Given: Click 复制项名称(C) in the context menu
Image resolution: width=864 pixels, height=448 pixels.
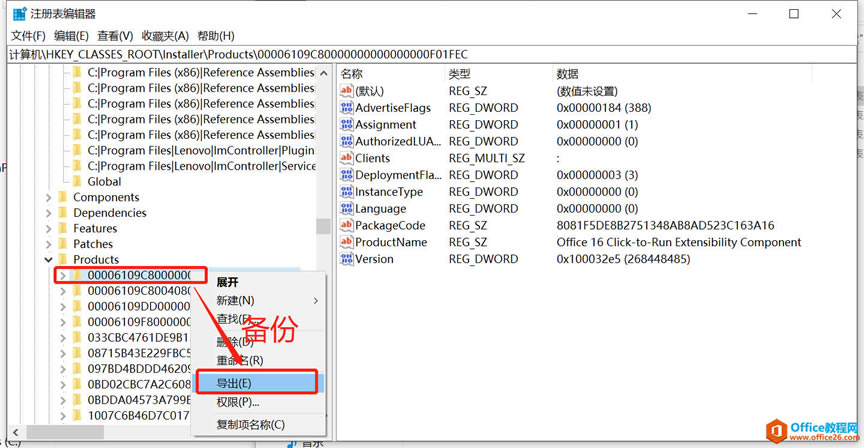Looking at the screenshot, I should [250, 425].
